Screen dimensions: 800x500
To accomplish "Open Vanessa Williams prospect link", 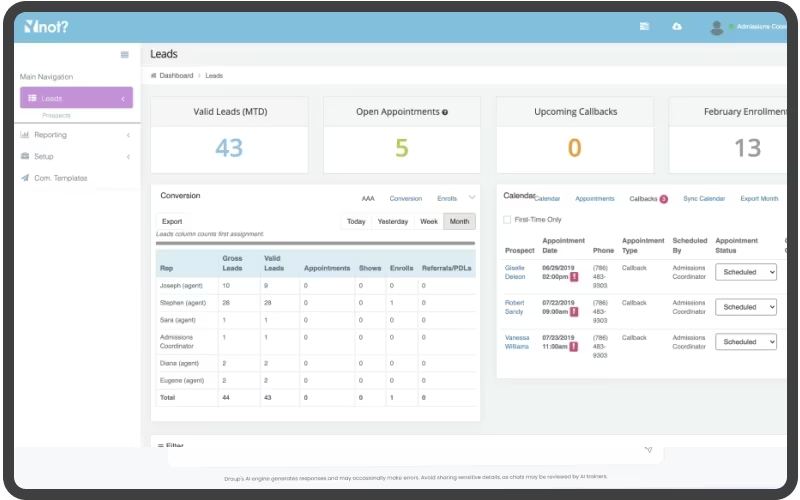I will [x=517, y=342].
